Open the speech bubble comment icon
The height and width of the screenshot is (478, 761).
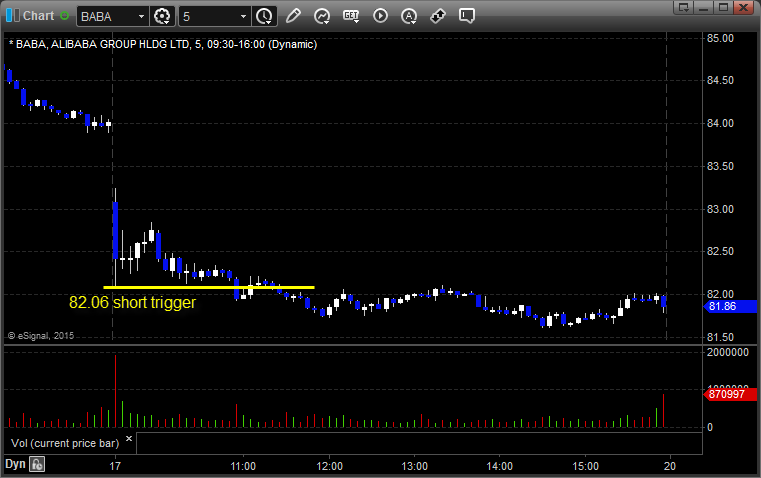pyautogui.click(x=467, y=16)
